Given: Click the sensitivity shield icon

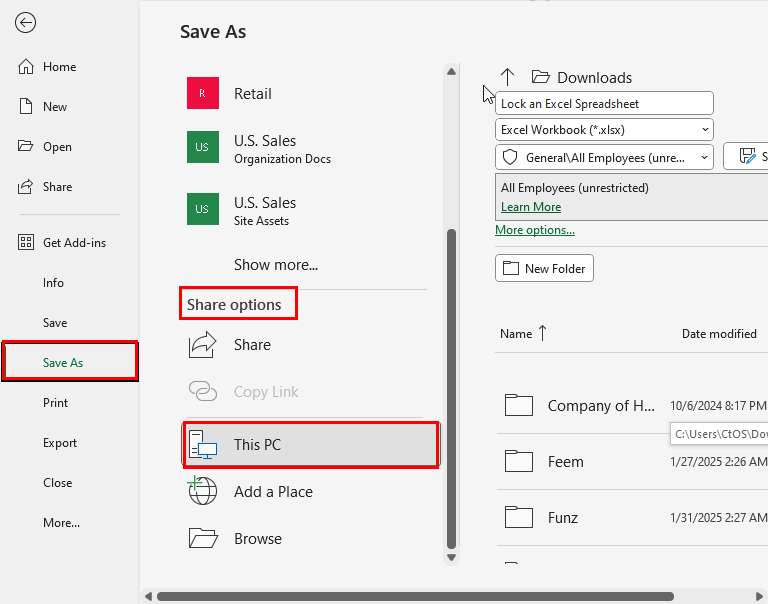Looking at the screenshot, I should click(510, 157).
